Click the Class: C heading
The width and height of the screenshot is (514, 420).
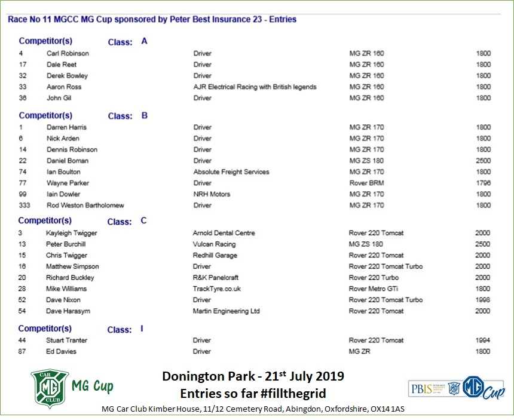127,221
